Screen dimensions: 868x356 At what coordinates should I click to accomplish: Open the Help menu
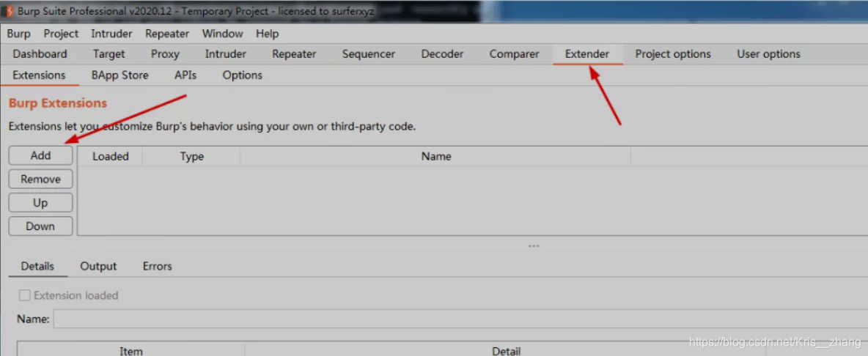click(x=268, y=34)
